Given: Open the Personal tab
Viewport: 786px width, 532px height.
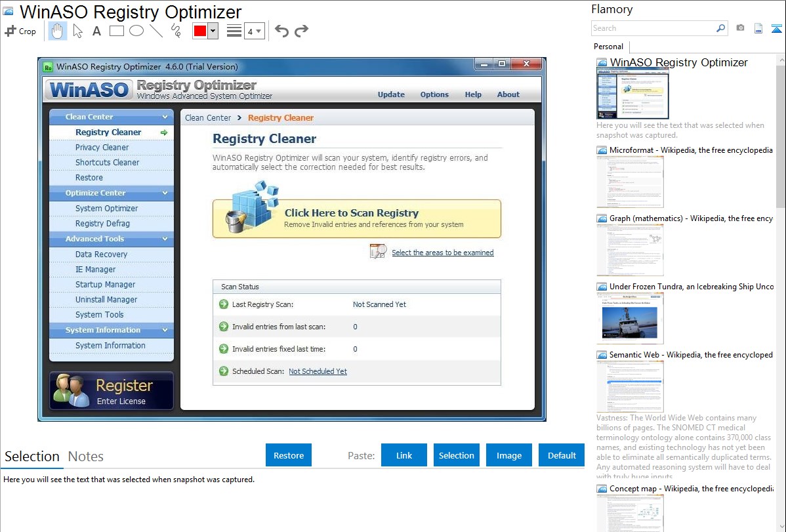Looking at the screenshot, I should point(609,47).
